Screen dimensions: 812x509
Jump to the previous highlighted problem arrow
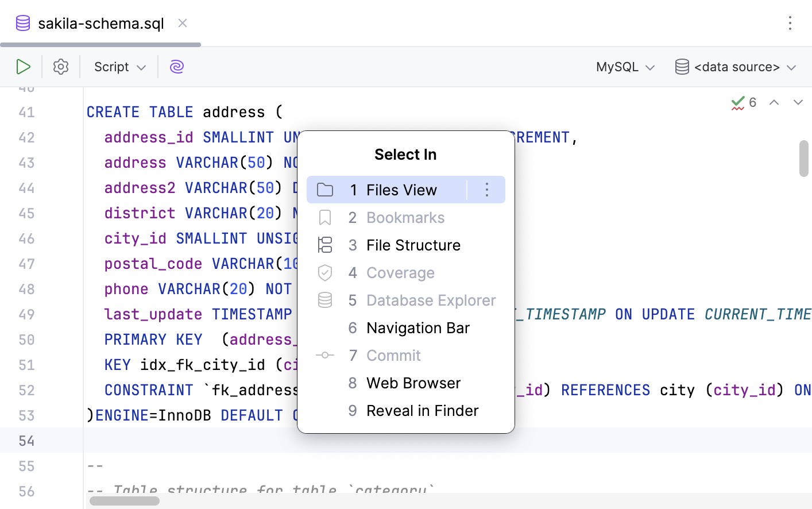tap(774, 103)
